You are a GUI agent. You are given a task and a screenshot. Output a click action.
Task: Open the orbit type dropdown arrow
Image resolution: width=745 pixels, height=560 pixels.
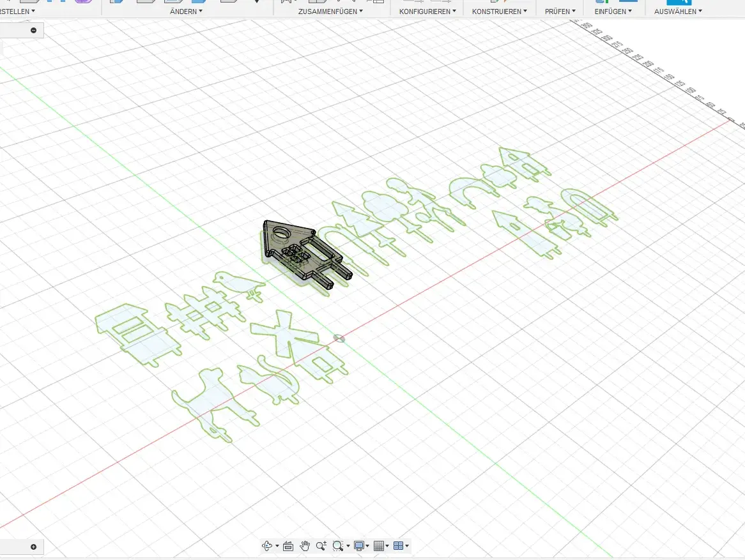277,546
